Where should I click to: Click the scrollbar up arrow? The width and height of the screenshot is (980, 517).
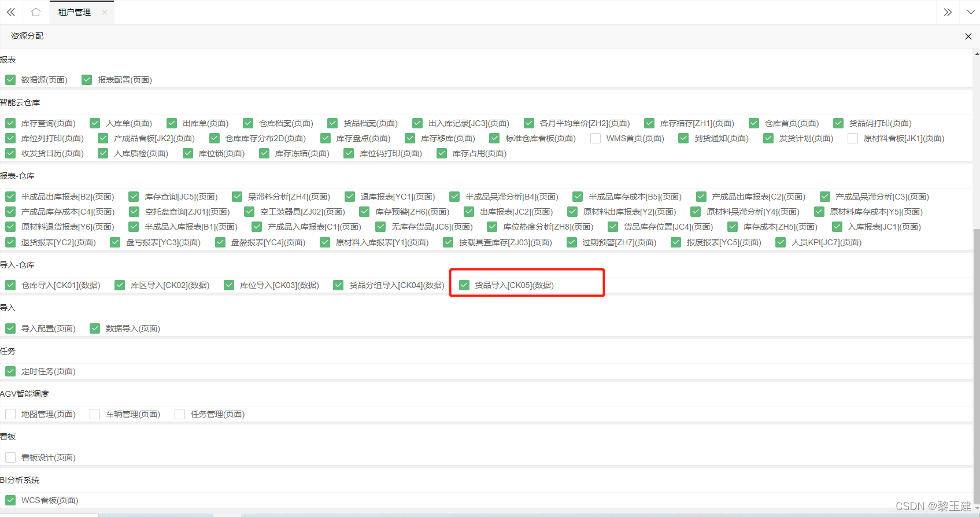pos(977,54)
